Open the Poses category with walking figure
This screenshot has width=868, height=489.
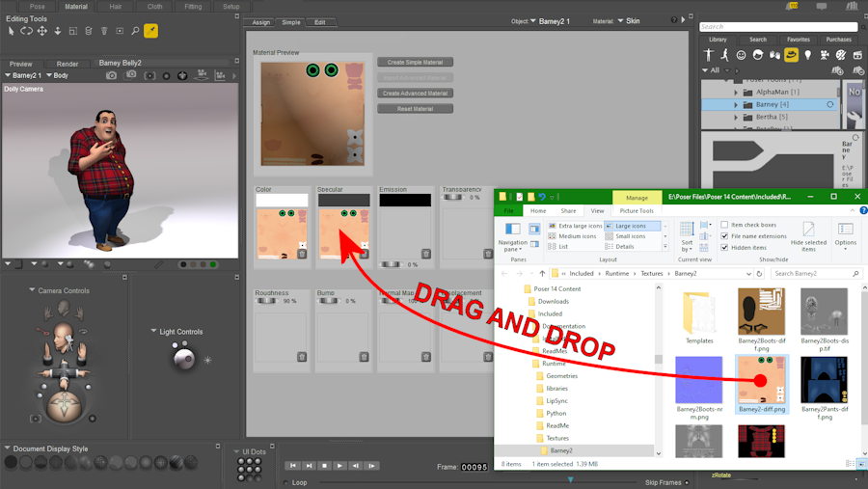click(726, 55)
